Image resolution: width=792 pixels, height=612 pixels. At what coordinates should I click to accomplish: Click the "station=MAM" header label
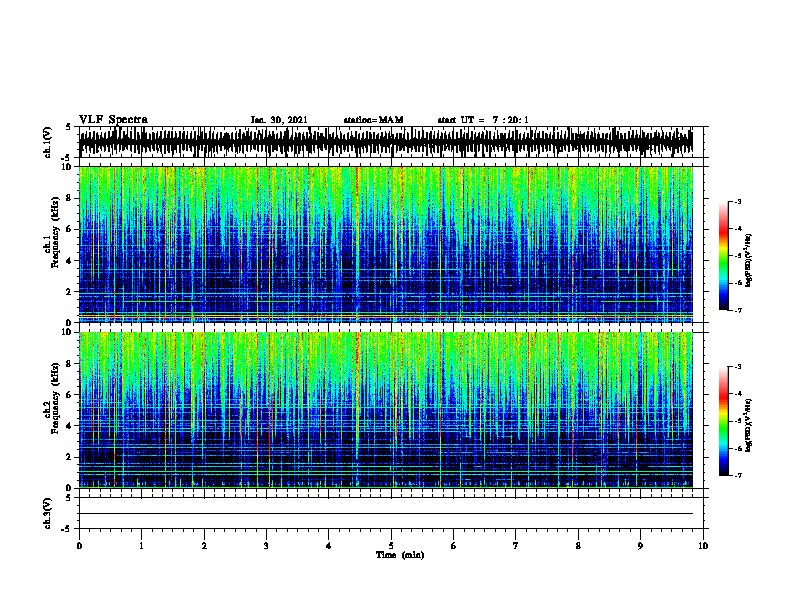(x=373, y=120)
